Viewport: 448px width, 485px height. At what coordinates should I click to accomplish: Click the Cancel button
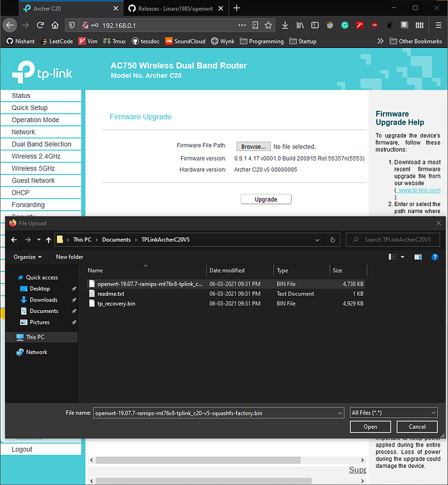pos(417,427)
